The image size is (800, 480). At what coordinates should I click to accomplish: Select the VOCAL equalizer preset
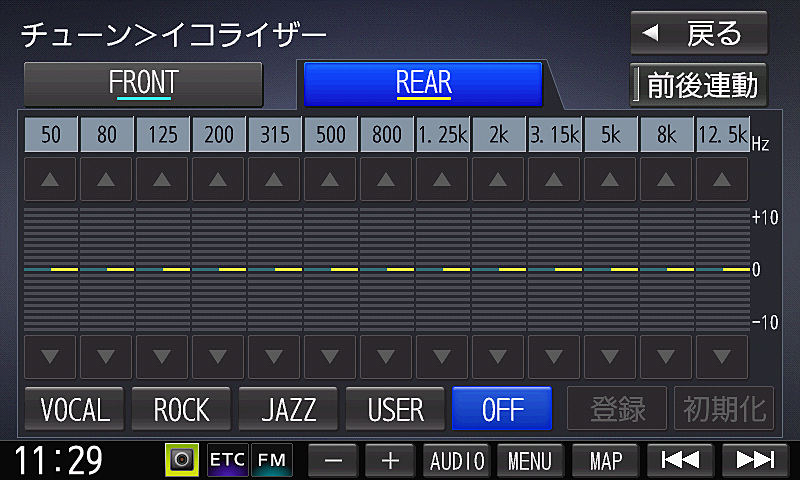(74, 409)
